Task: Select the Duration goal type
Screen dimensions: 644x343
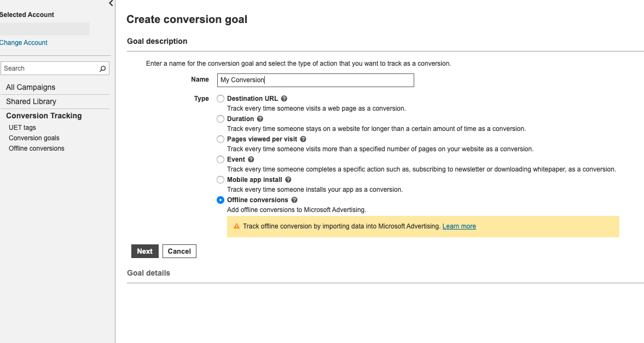Action: click(x=220, y=119)
